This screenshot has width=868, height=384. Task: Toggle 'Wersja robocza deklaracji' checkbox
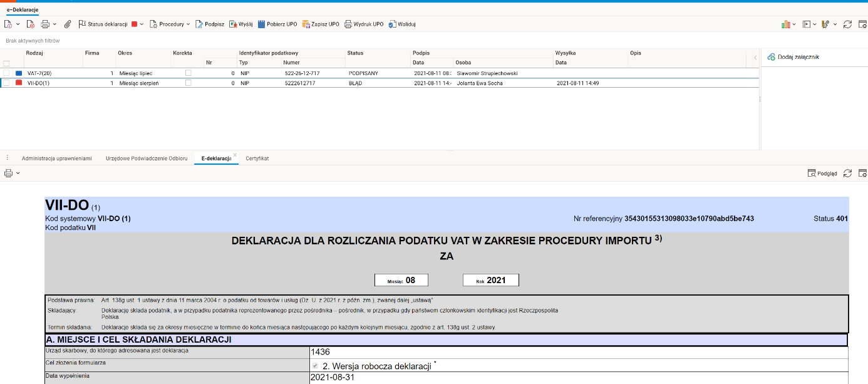(x=314, y=366)
